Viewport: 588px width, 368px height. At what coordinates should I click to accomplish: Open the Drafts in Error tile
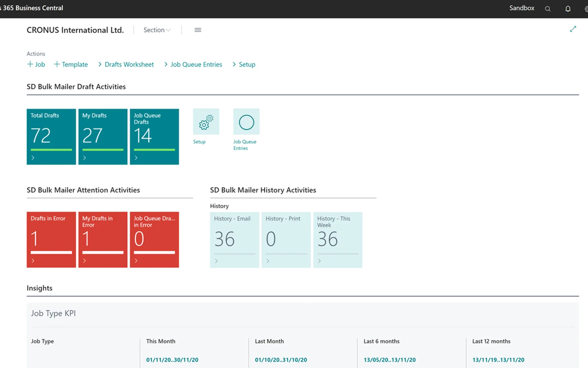tap(51, 240)
